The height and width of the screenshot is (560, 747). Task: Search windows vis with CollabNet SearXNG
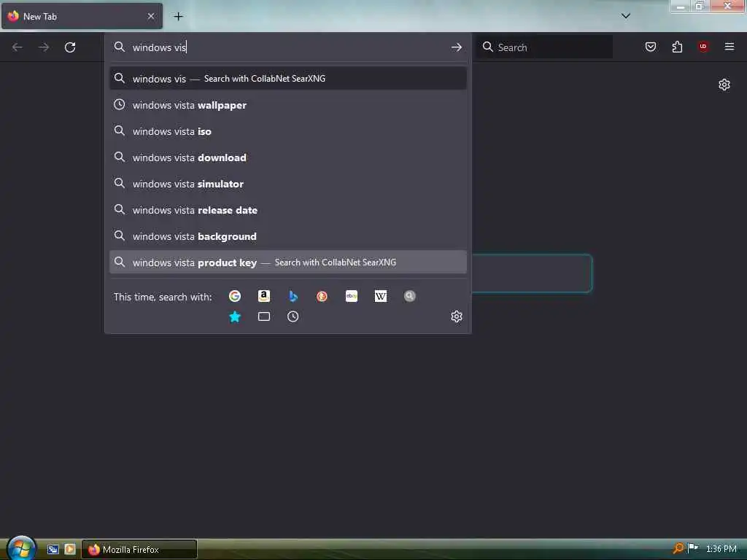[287, 78]
